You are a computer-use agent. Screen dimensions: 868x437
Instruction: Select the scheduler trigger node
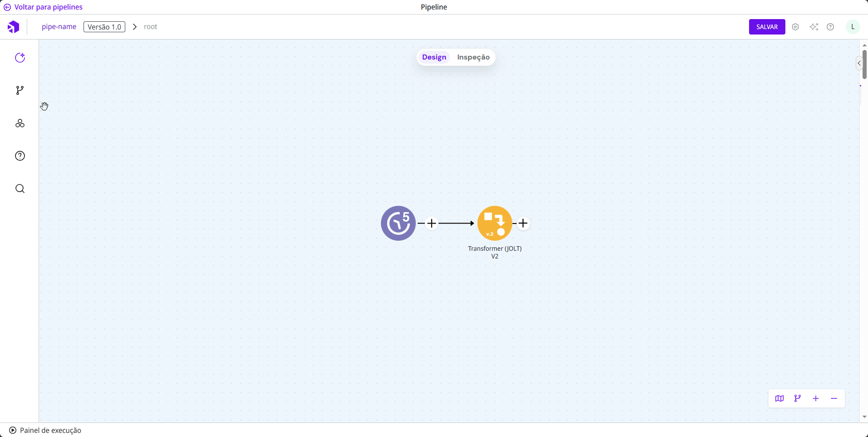tap(398, 223)
